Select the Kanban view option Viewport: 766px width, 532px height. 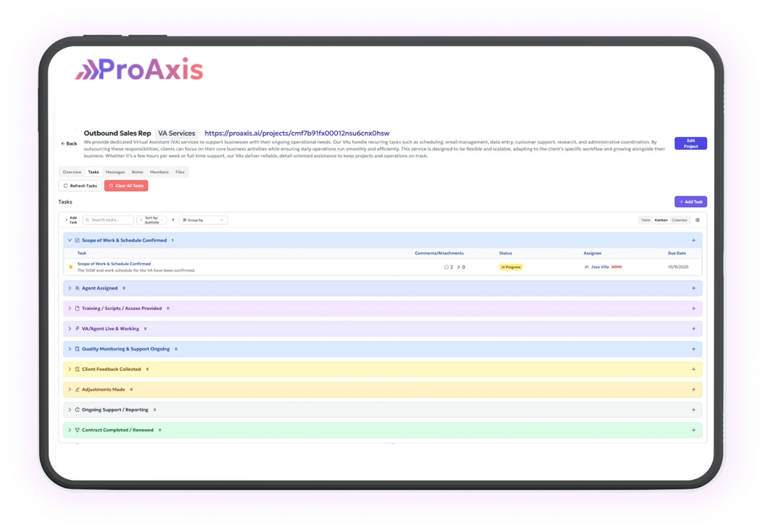point(661,220)
